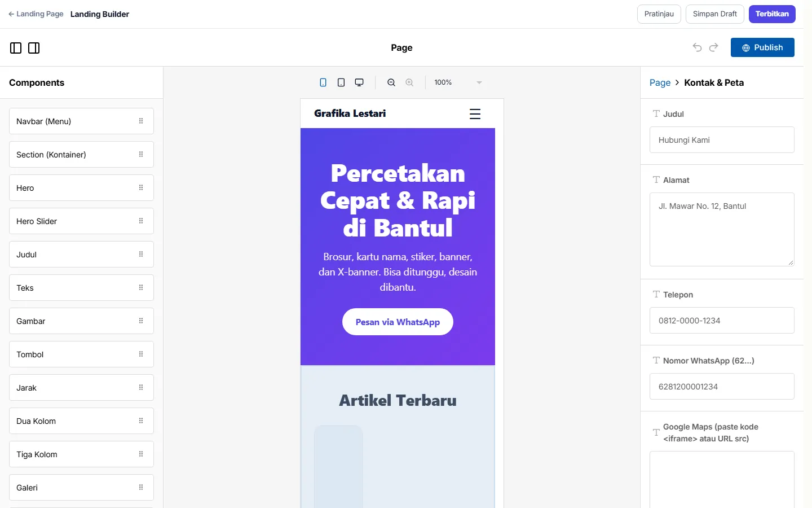Select the Jarak component

[x=81, y=388]
